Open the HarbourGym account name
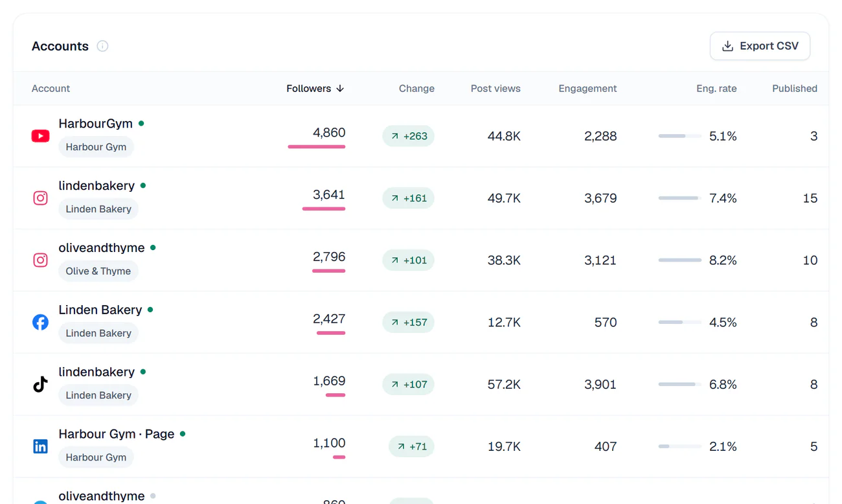Viewport: 842px width, 504px height. pos(95,124)
